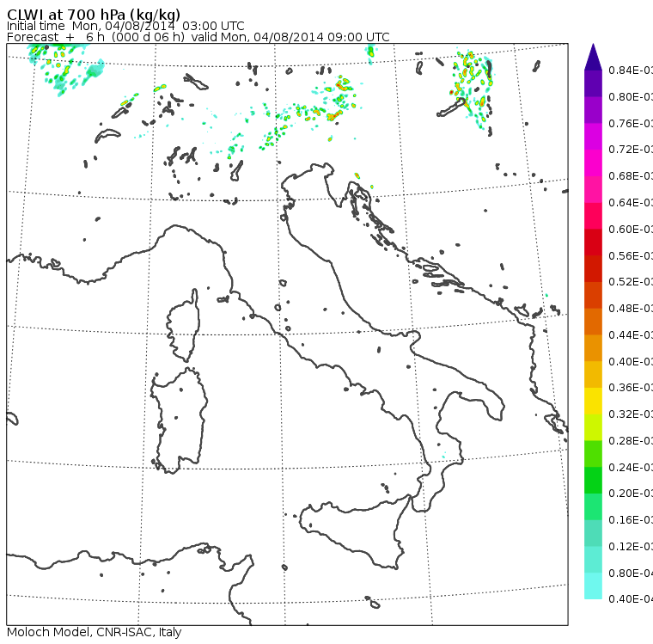Click the 0.52E-03 legend label
The height and width of the screenshot is (644, 653).
click(x=631, y=282)
